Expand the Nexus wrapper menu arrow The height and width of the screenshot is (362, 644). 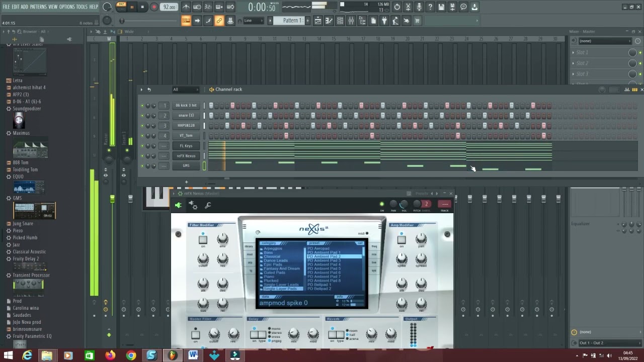[174, 194]
